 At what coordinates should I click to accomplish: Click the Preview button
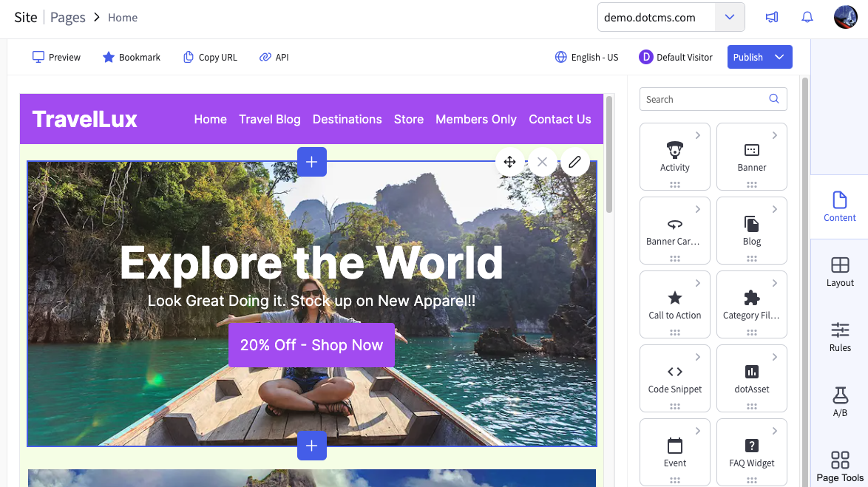pyautogui.click(x=56, y=57)
